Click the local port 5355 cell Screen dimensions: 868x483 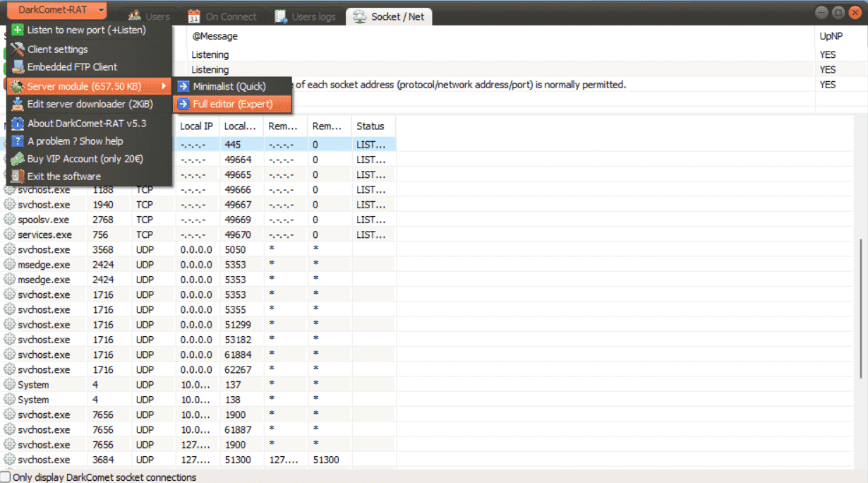pyautogui.click(x=242, y=310)
